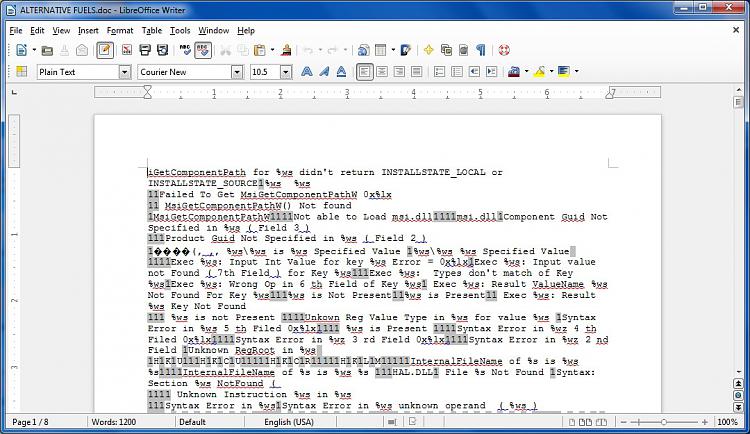Align text right
Screen dimensions: 750x434
399,72
